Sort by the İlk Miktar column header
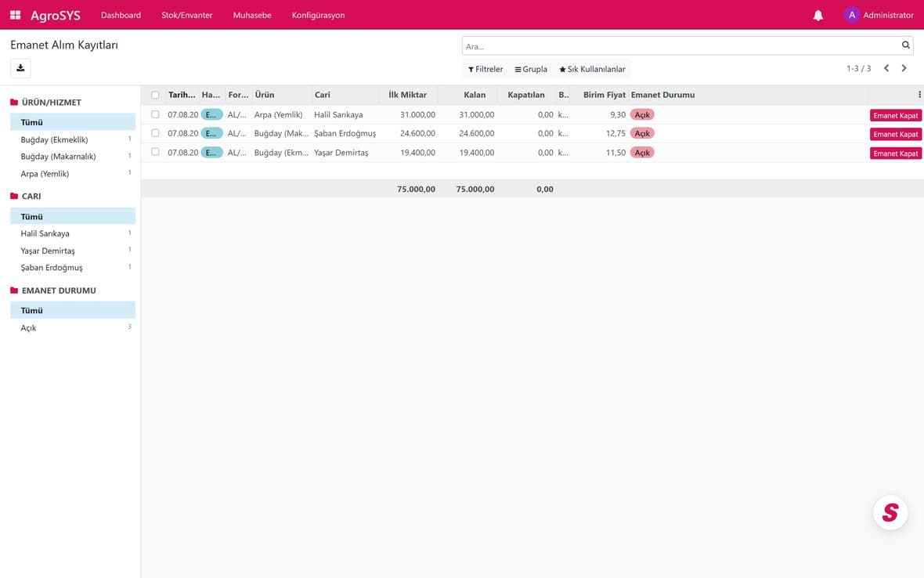Image resolution: width=924 pixels, height=578 pixels. [x=408, y=95]
